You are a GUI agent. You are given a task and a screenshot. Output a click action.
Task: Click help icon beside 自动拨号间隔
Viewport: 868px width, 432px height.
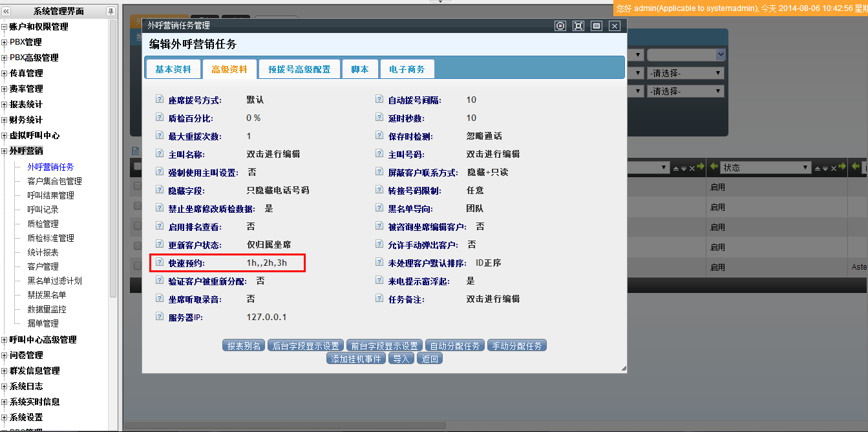click(379, 100)
